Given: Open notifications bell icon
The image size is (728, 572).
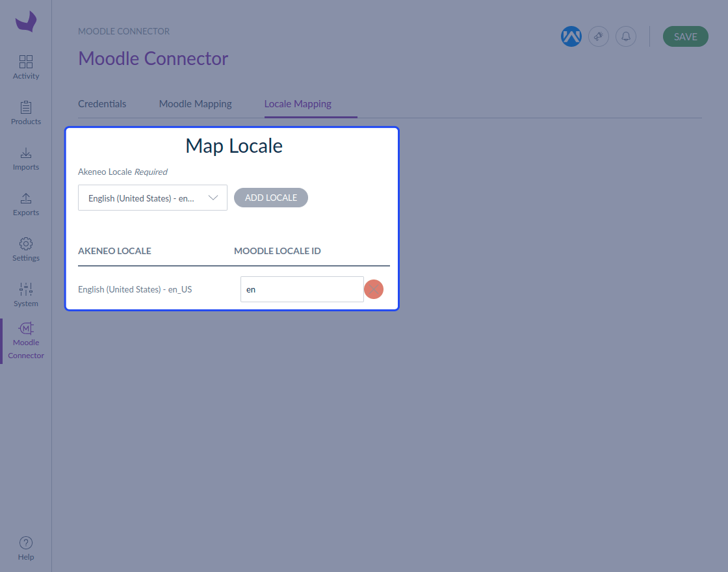Looking at the screenshot, I should point(626,36).
